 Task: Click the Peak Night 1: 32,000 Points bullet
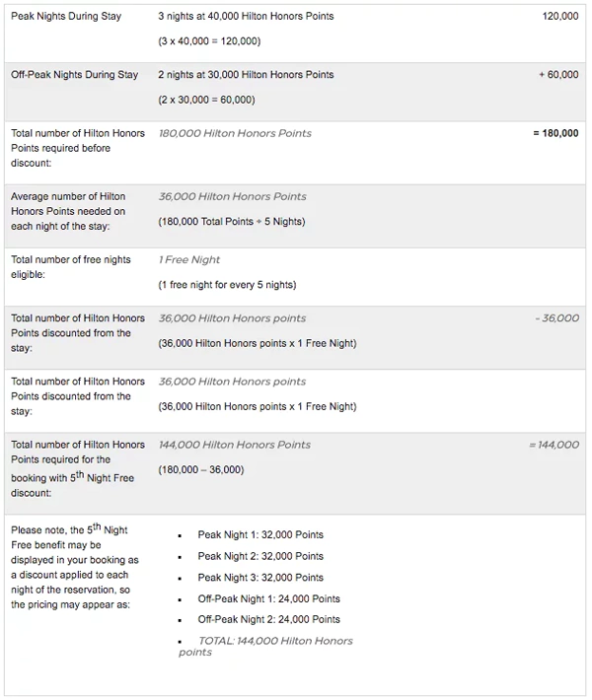(260, 535)
